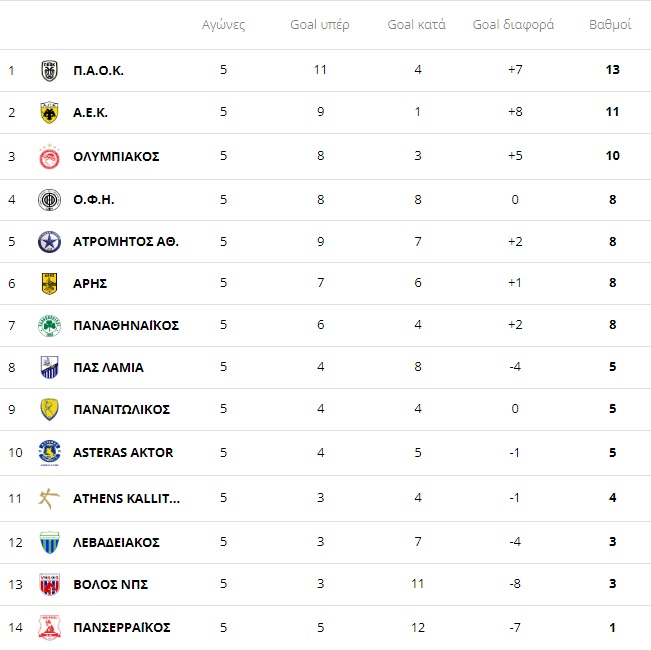Open the Ο.Φ.Η. circular badge
651x650 pixels.
[49, 200]
